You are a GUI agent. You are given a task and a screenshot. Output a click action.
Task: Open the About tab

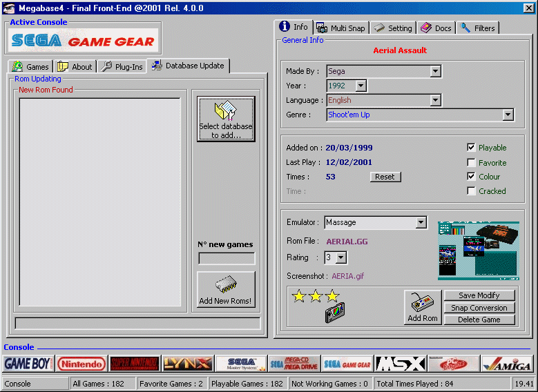click(x=75, y=67)
